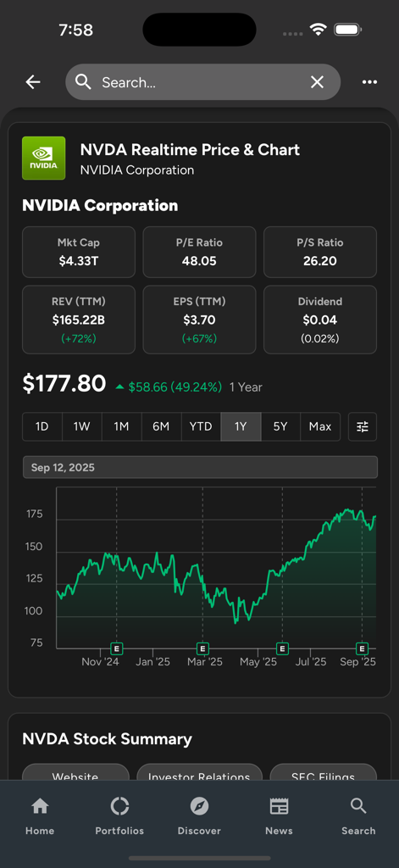Open the Portfolios tab icon

[x=119, y=807]
